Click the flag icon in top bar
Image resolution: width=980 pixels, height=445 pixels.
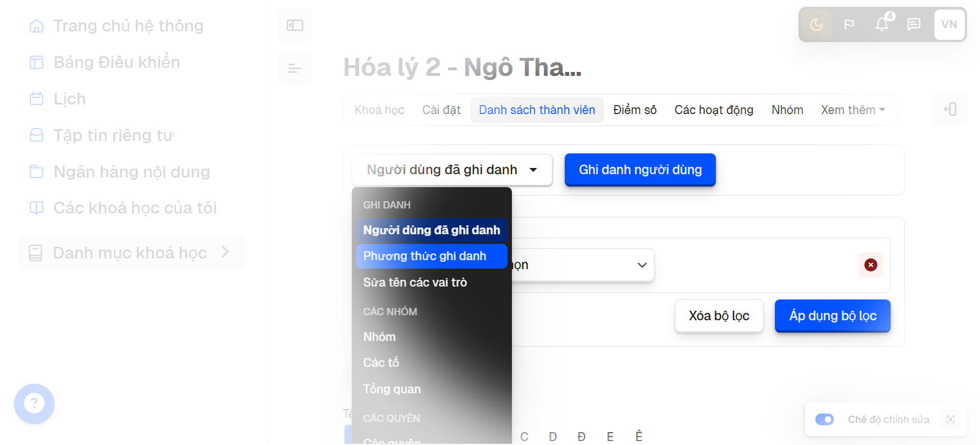[849, 25]
